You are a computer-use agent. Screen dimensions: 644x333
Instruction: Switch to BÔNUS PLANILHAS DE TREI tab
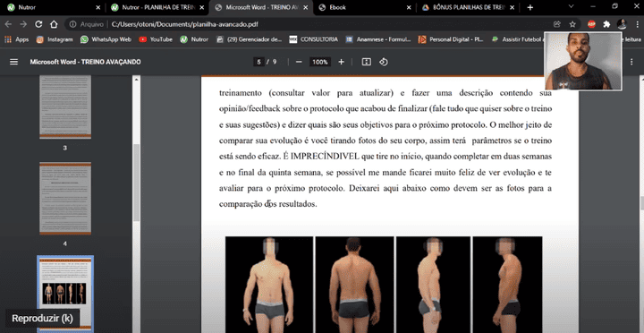click(468, 7)
